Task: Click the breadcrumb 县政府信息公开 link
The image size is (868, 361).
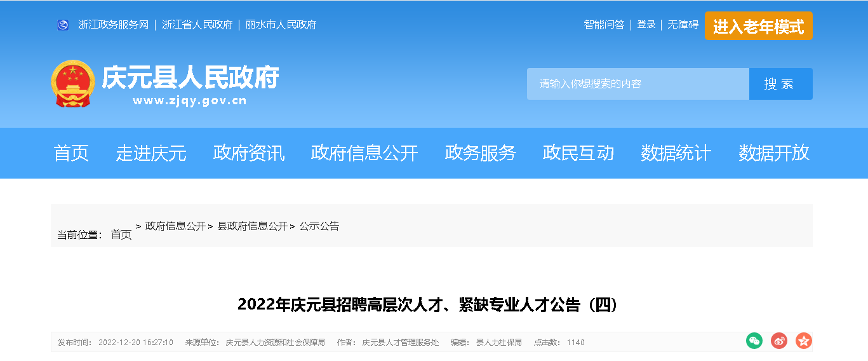Action: point(253,226)
